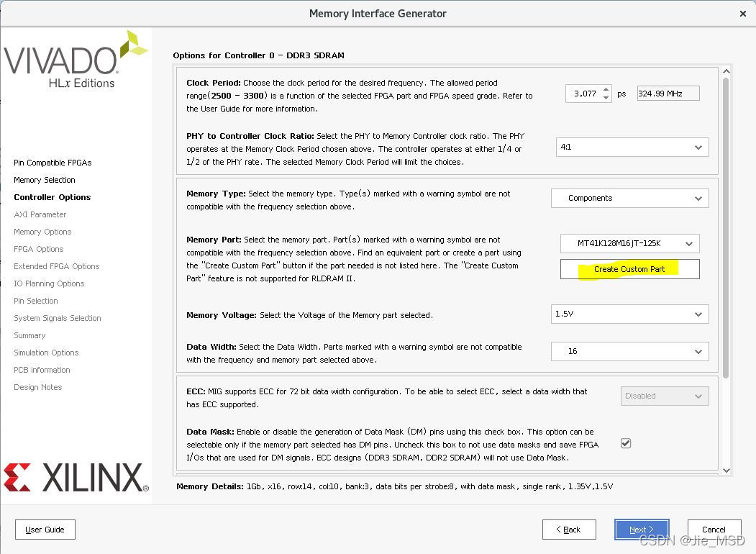The image size is (756, 554).
Task: Go Back to previous page
Action: coord(569,530)
